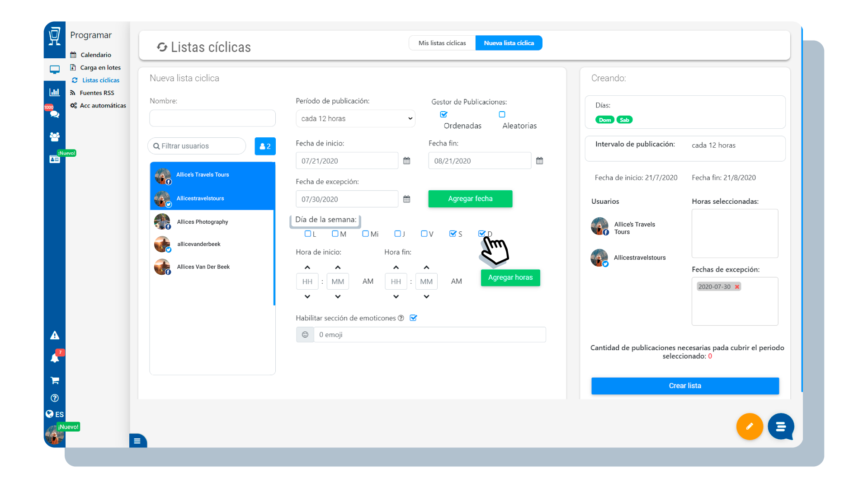Click the Nombre input field
This screenshot has width=868, height=488.
(x=212, y=118)
